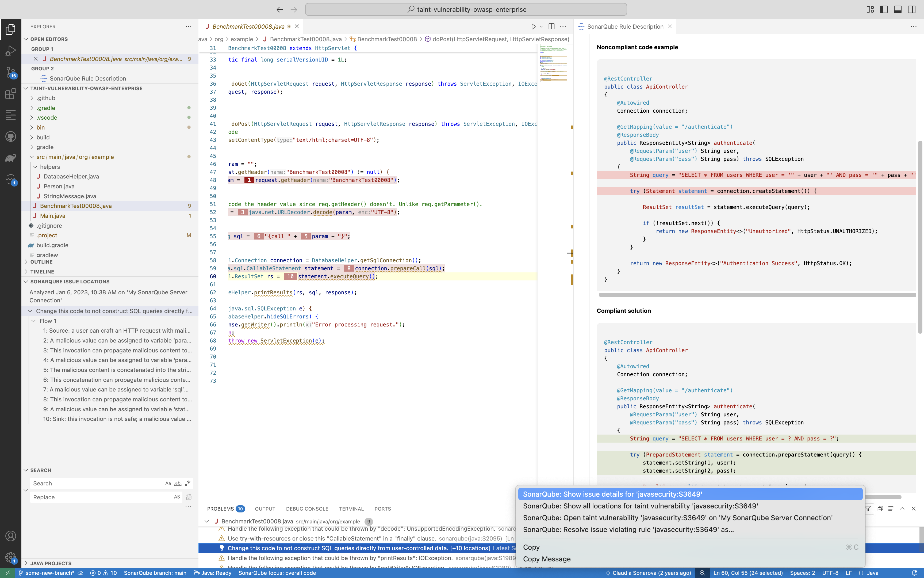Open notifications bell in status bar
Screen dimensions: 924x578
(914, 573)
